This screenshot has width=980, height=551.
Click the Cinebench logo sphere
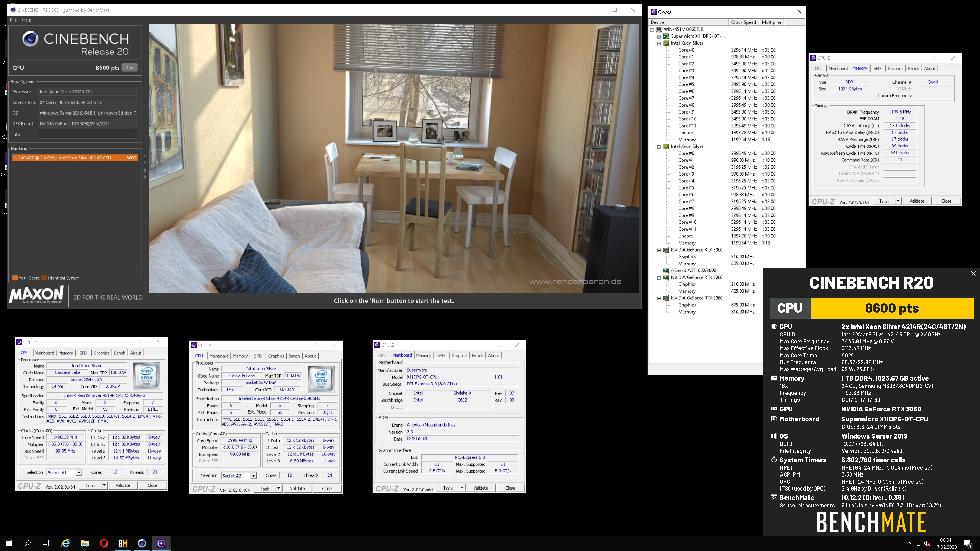(x=30, y=39)
